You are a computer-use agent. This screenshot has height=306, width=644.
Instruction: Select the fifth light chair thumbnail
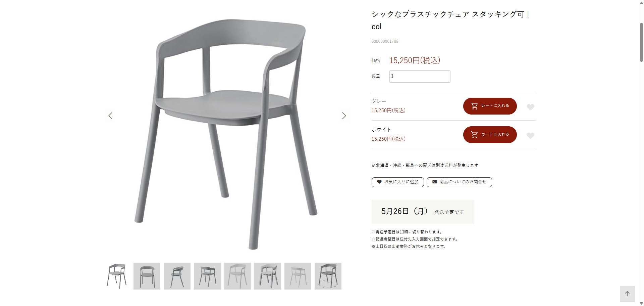(x=237, y=276)
